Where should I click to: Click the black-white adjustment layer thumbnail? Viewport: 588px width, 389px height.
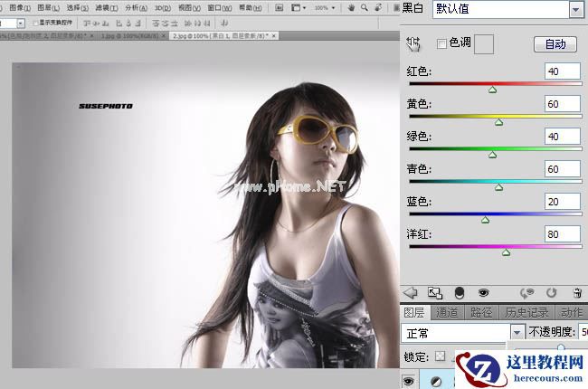[x=436, y=382]
